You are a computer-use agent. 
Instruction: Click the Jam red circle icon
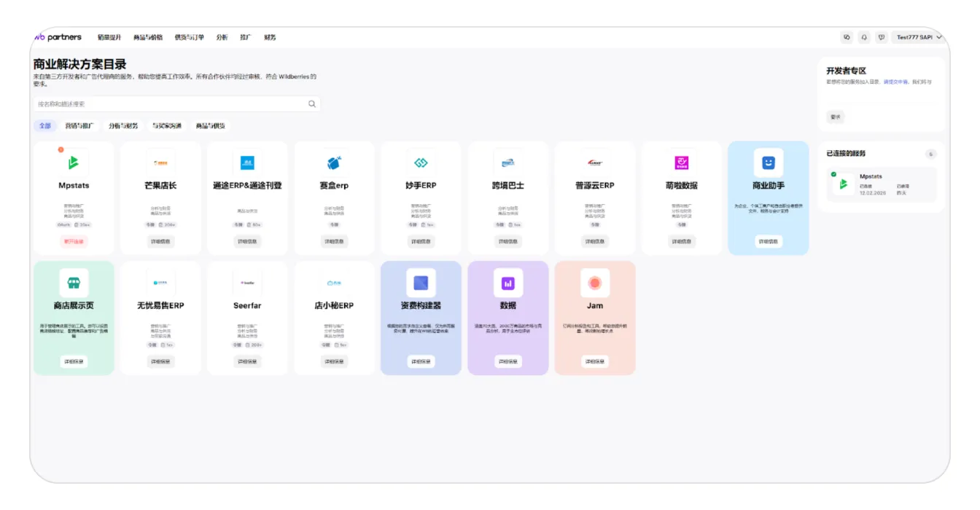pos(595,283)
